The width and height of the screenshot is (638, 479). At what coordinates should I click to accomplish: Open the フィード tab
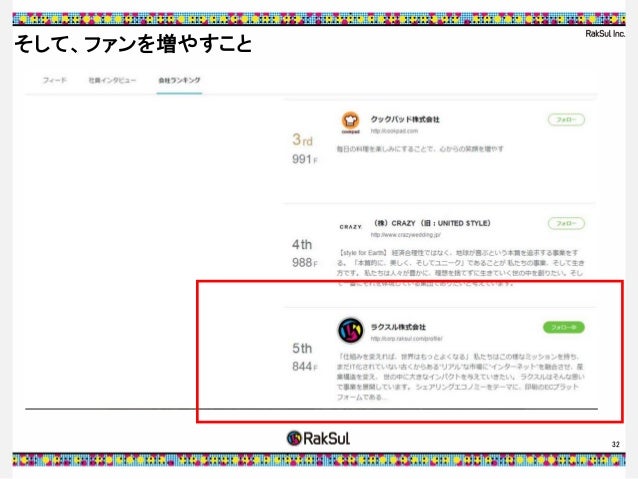click(x=55, y=80)
